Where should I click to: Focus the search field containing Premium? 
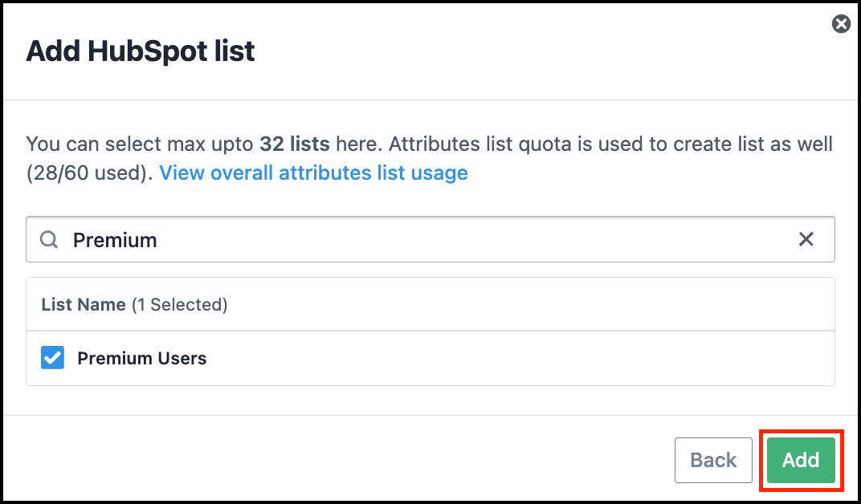430,239
